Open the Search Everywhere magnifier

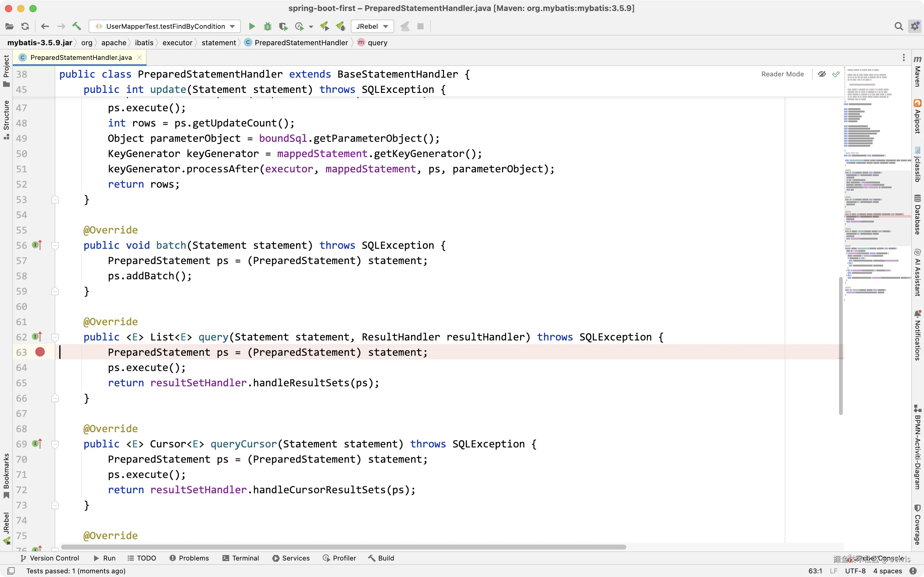coord(898,26)
